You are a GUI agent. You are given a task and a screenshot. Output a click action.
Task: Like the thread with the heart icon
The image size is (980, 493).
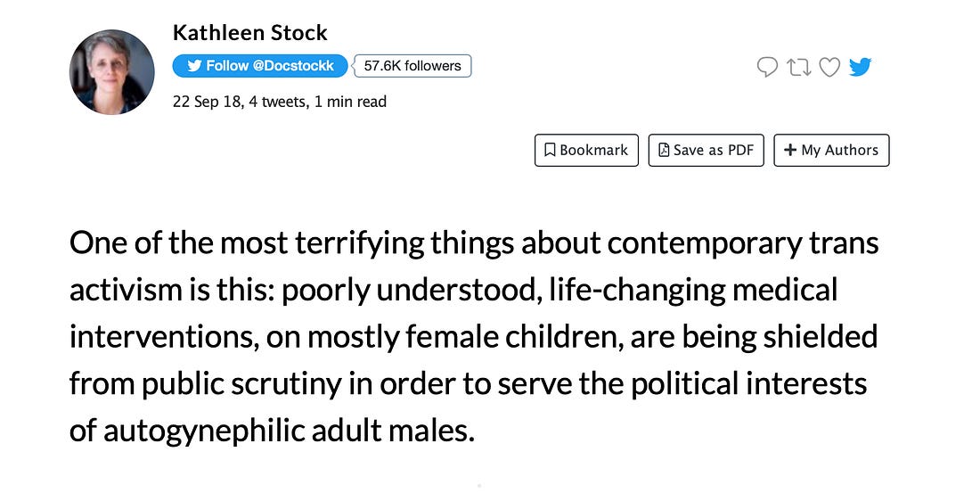coord(829,67)
